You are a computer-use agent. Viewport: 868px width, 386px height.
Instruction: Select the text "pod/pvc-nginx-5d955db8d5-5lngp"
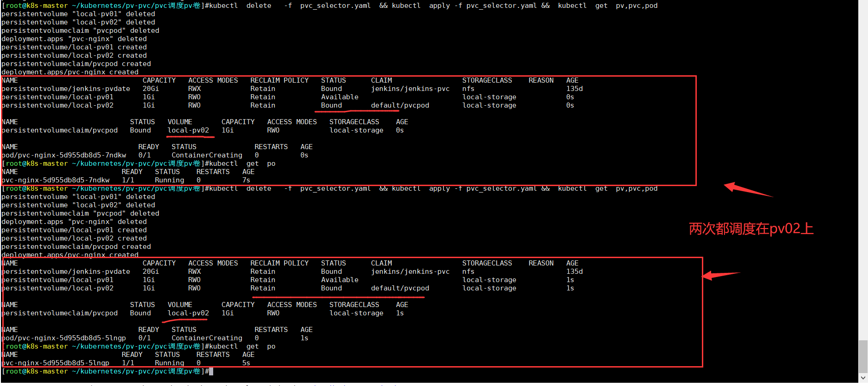click(x=64, y=338)
